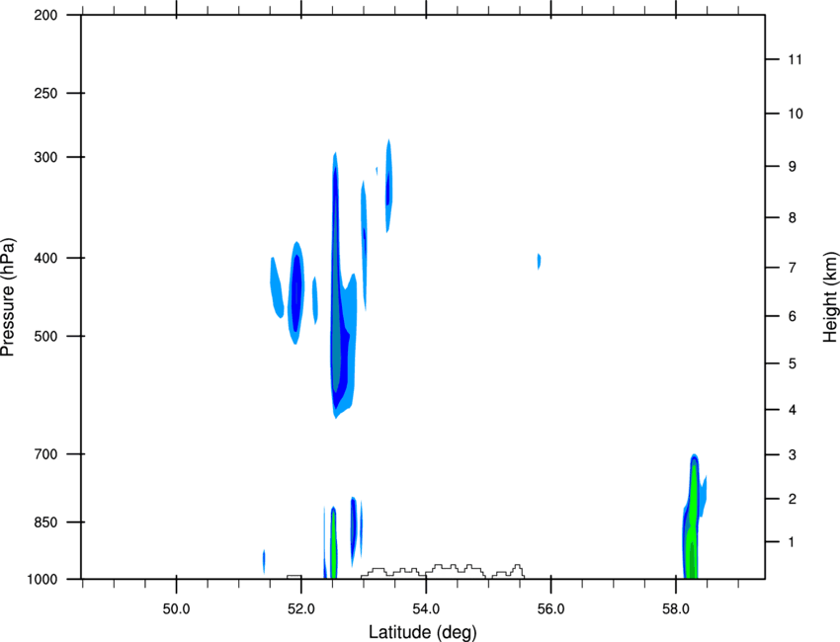This screenshot has height=642, width=840.
Task: Pick the 1 km height label
Action: [793, 542]
